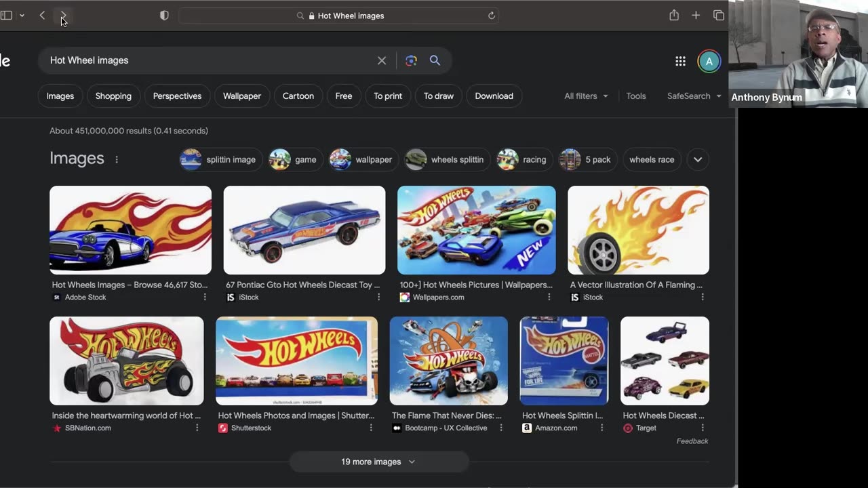Select the racing suggestion chip
This screenshot has height=488, width=868.
[x=526, y=159]
